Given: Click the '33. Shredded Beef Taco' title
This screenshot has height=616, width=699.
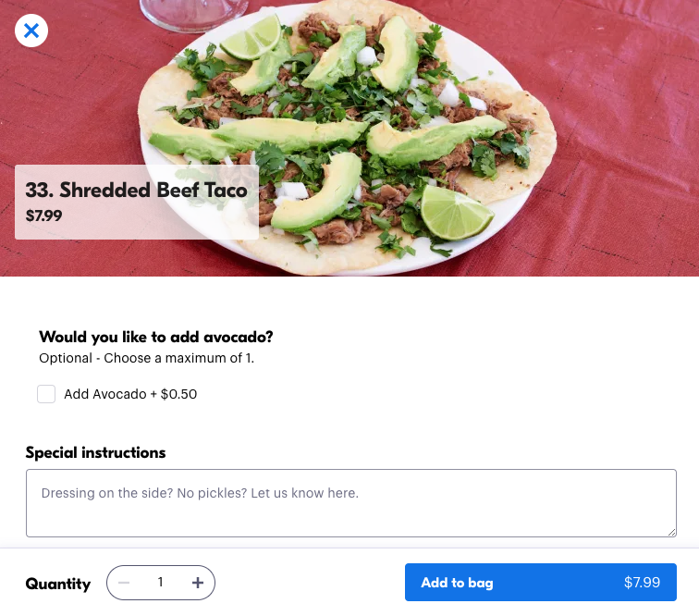Looking at the screenshot, I should pyautogui.click(x=136, y=191).
